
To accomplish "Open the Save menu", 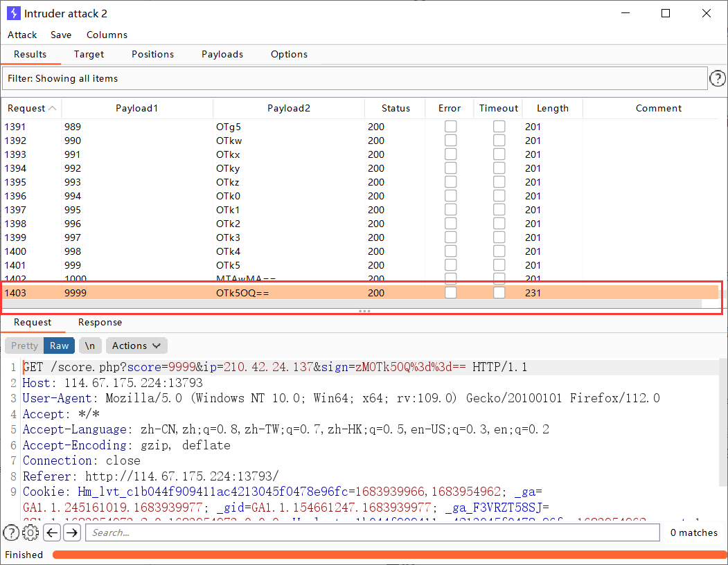I will click(x=61, y=35).
